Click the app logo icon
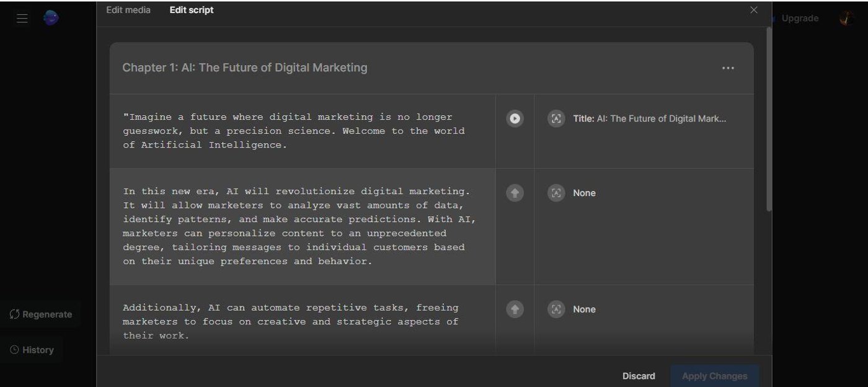The image size is (868, 387). (x=51, y=19)
